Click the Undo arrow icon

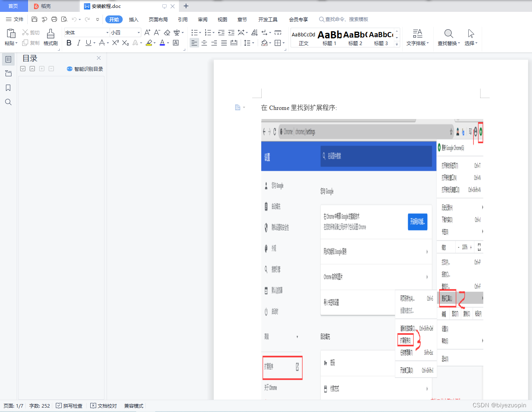click(74, 19)
